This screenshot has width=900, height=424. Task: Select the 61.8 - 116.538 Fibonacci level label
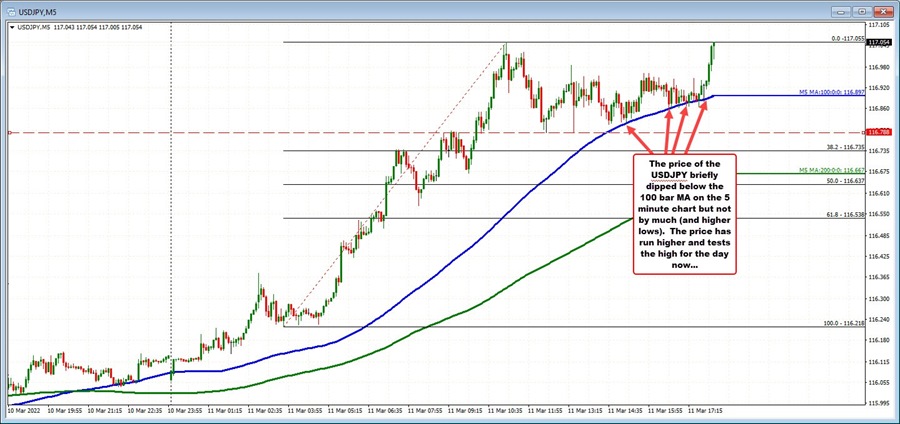847,214
